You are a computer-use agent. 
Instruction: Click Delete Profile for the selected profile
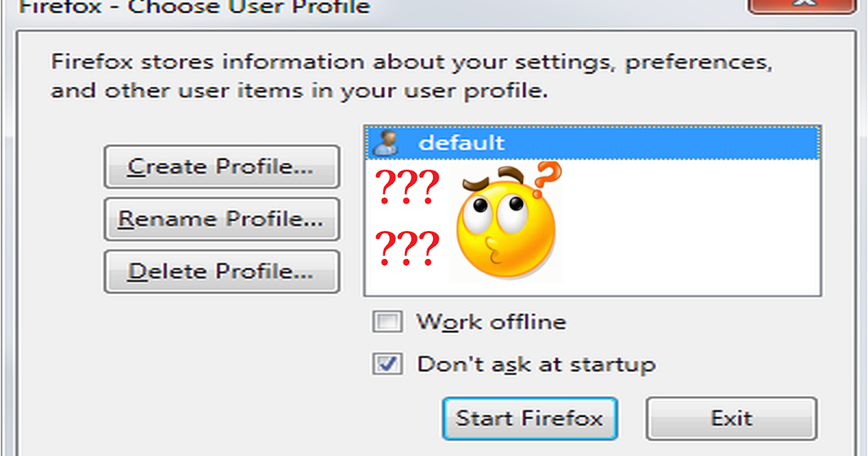click(x=221, y=271)
